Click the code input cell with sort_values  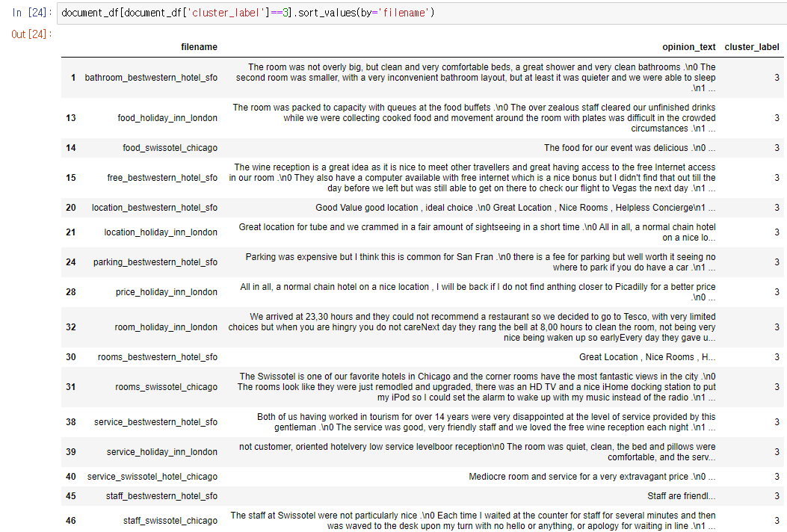pyautogui.click(x=422, y=13)
